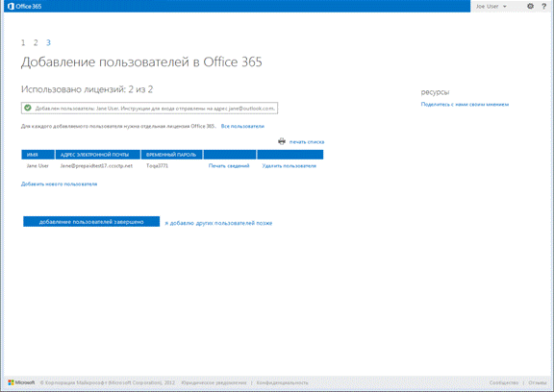Screen dimensions: 554x392
Task: Click добавление пользователей завершено button
Action: (x=91, y=222)
